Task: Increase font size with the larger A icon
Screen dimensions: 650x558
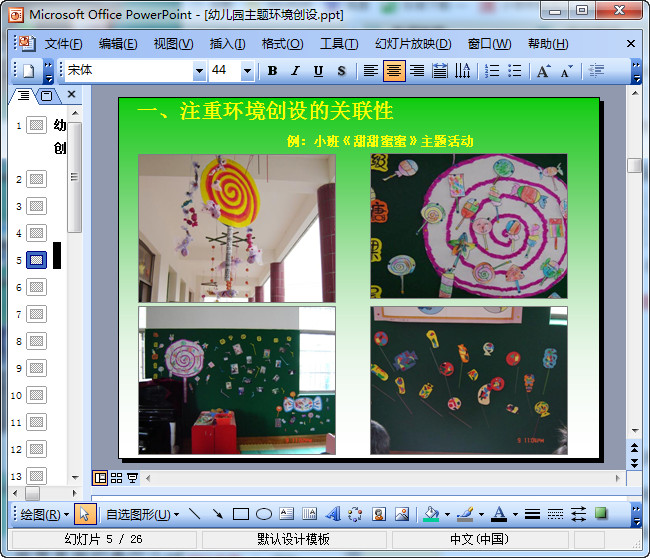Action: (x=543, y=71)
